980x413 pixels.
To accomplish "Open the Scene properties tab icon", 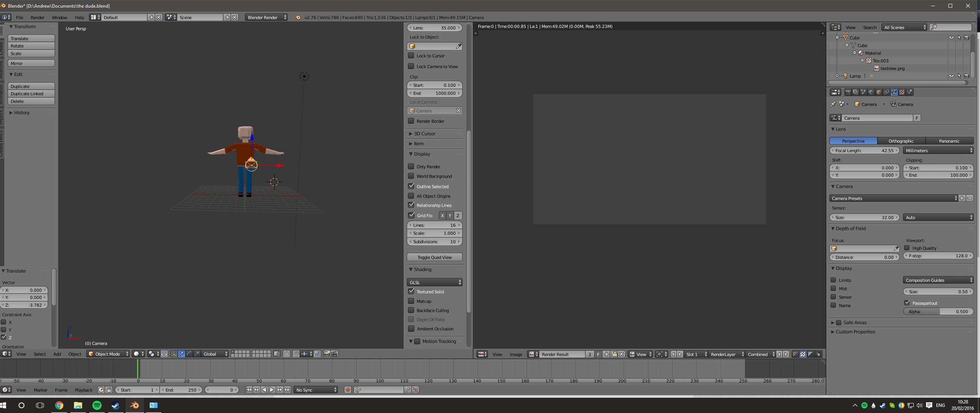I will [863, 92].
